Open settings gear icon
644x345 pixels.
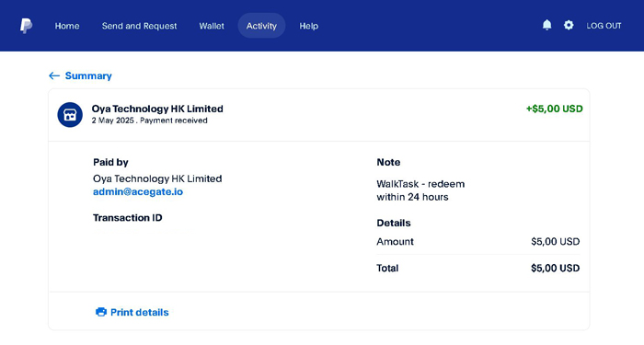click(x=569, y=25)
